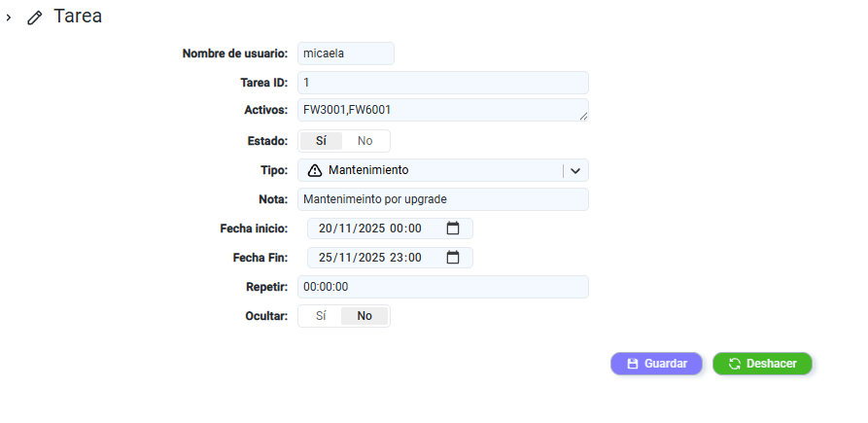
Task: Undo changes with Deshacer
Action: point(762,364)
